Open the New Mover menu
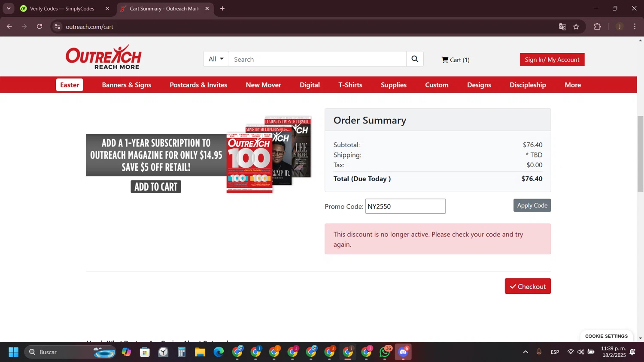 tap(264, 85)
